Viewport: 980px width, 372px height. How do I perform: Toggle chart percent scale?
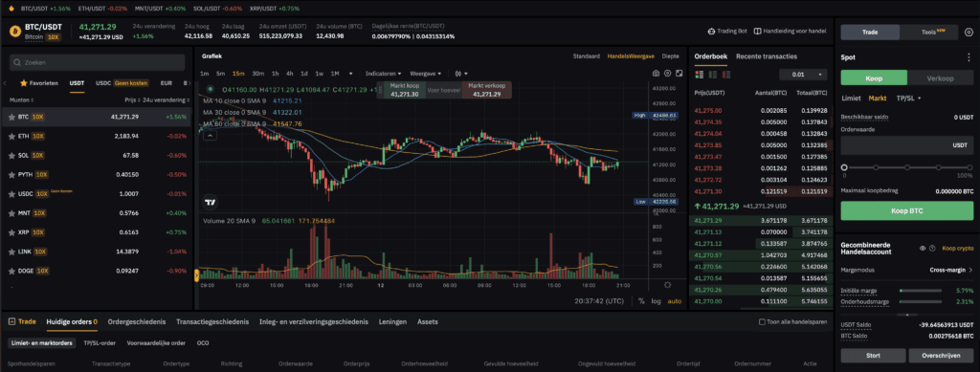tap(641, 301)
